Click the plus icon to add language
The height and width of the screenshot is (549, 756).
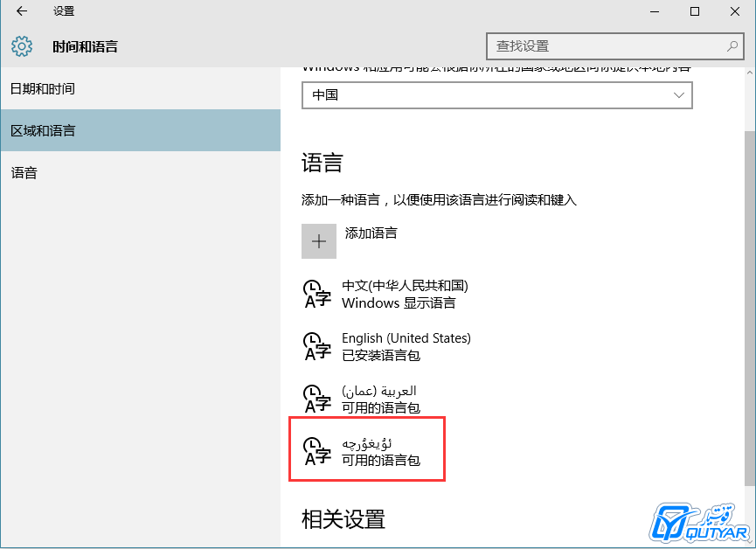[319, 241]
